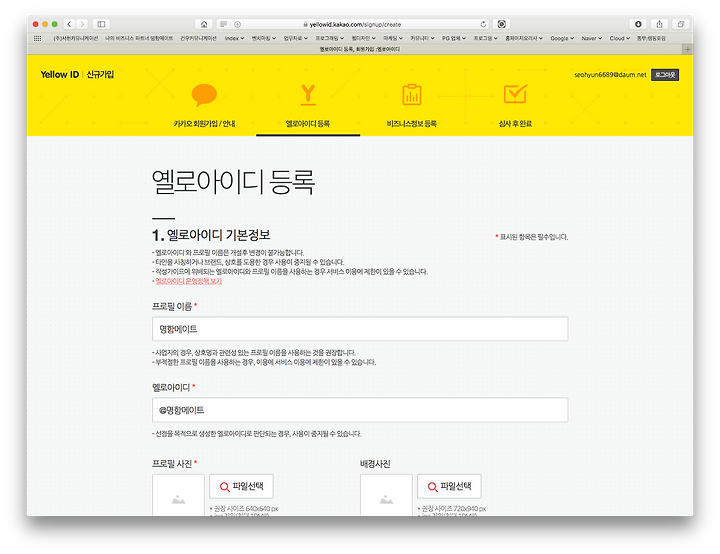Image resolution: width=720 pixels, height=554 pixels.
Task: Click 파일선택 for the profile photo
Action: [x=241, y=486]
